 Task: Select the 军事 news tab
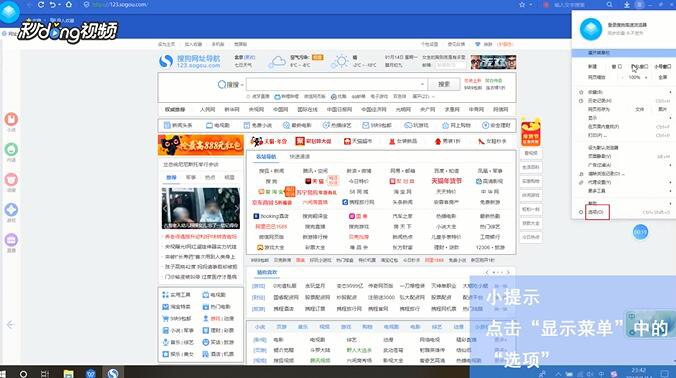pos(191,178)
